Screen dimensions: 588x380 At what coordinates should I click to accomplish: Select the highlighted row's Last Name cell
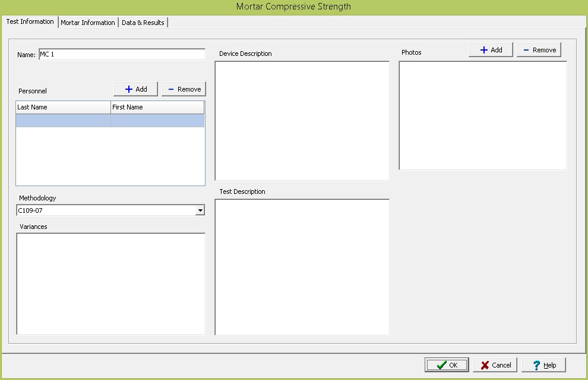point(63,121)
